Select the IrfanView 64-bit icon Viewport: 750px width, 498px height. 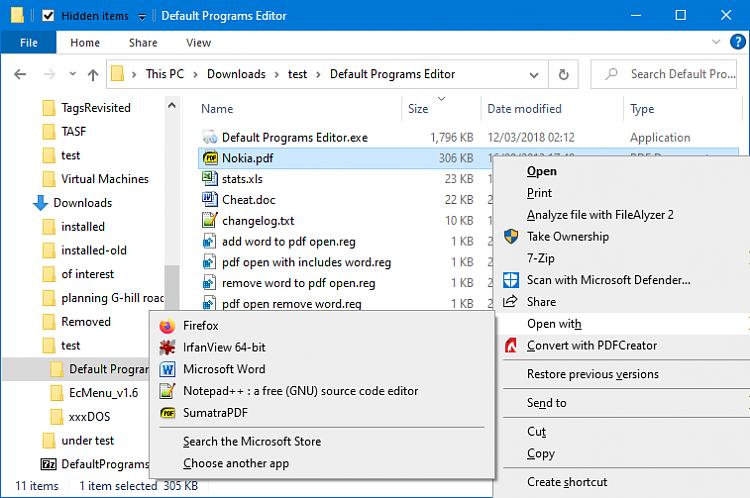(x=166, y=347)
